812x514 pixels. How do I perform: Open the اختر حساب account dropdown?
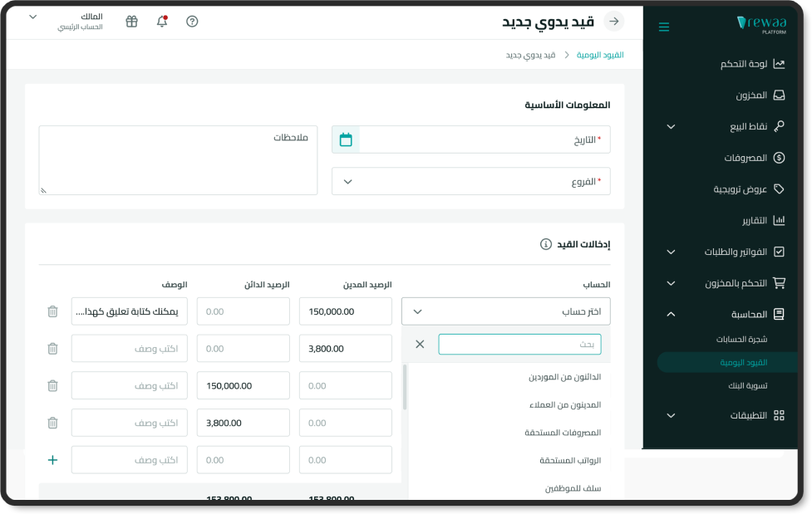[x=506, y=311]
